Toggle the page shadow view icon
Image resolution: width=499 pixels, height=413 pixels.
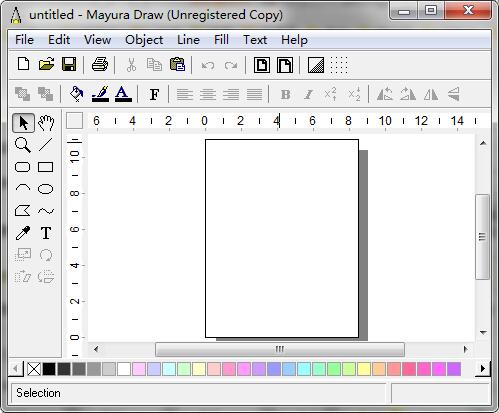click(x=315, y=65)
